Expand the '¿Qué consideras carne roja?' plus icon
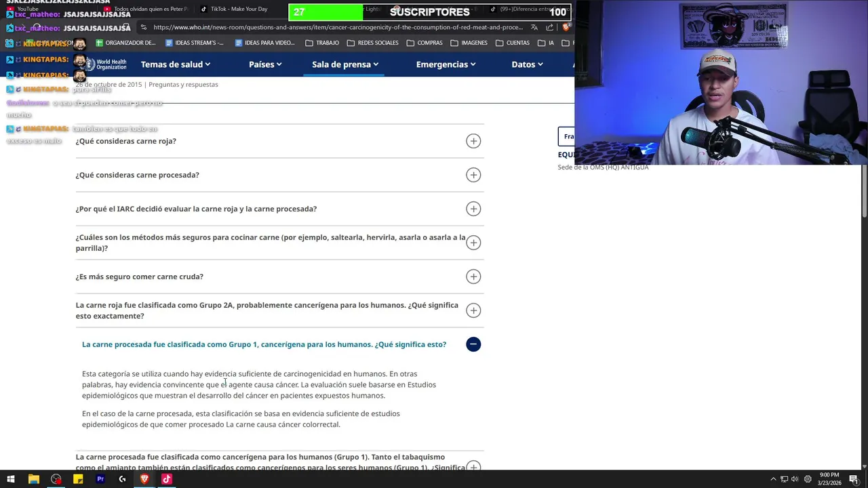This screenshot has height=488, width=868. click(x=473, y=141)
